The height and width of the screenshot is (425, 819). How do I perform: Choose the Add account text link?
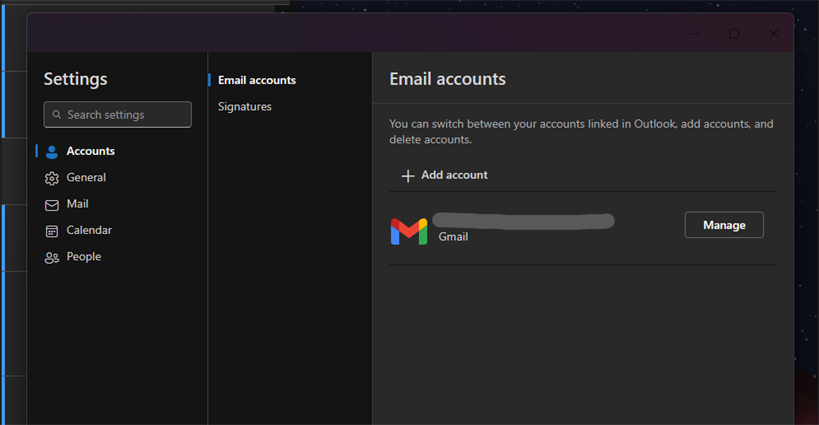454,175
